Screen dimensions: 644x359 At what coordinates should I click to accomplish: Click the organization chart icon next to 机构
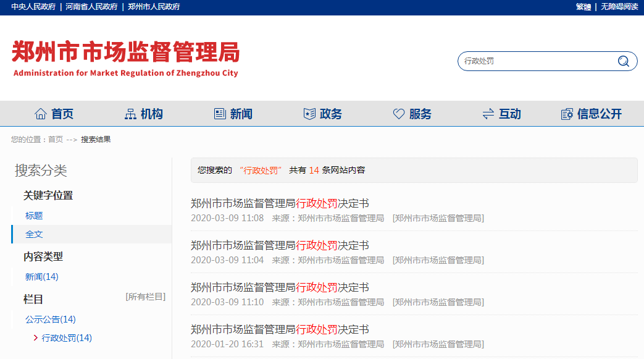pyautogui.click(x=131, y=113)
